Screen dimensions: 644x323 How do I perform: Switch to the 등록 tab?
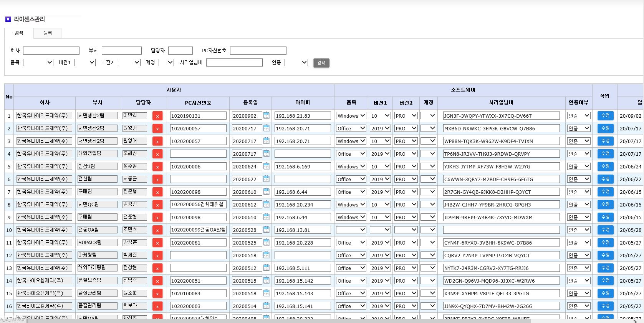pyautogui.click(x=48, y=33)
